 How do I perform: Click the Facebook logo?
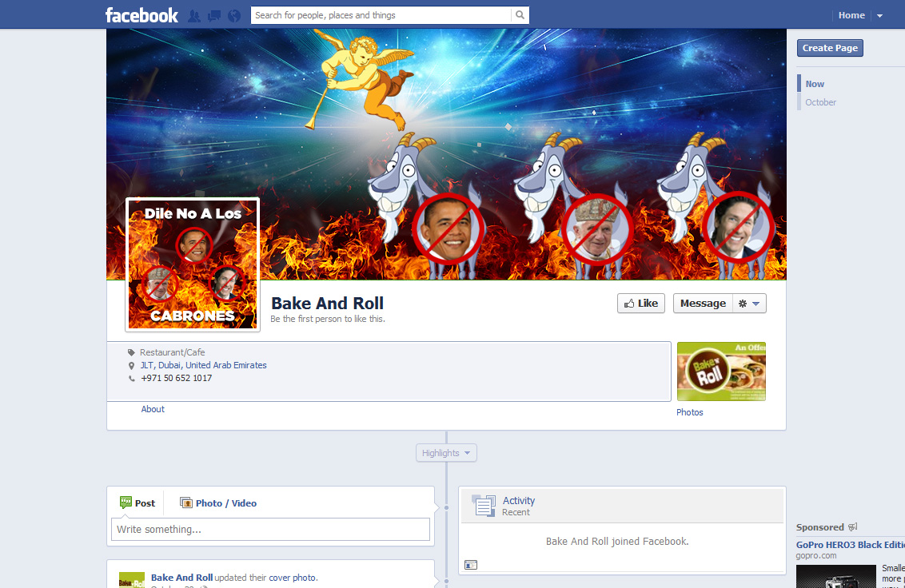point(142,15)
